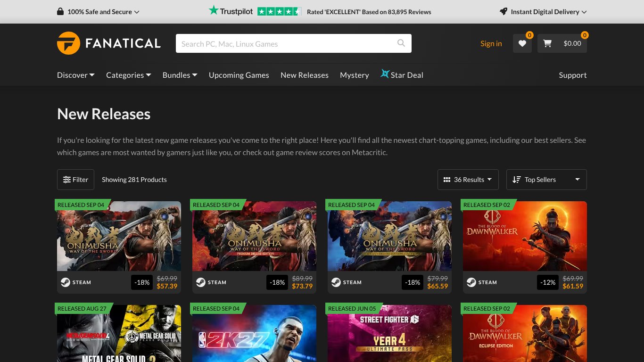Viewport: 644px width, 362px height.
Task: Open the Top Sellers sort dropdown
Action: 546,180
